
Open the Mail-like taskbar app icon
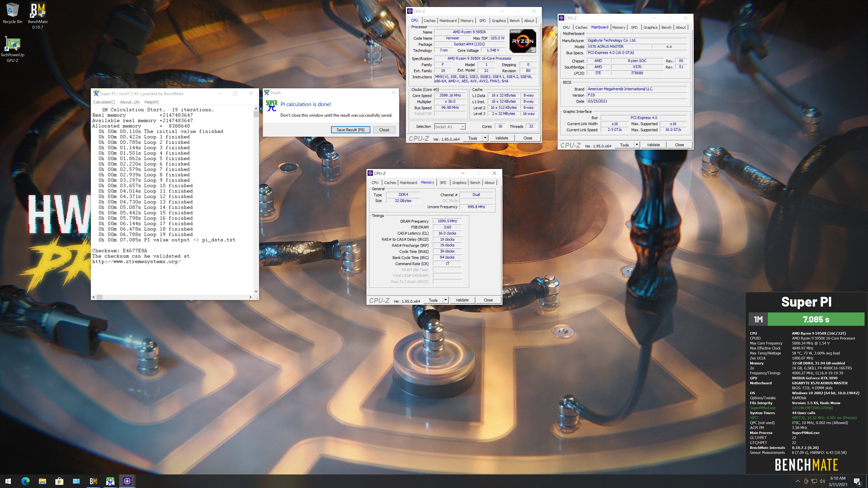tap(76, 481)
